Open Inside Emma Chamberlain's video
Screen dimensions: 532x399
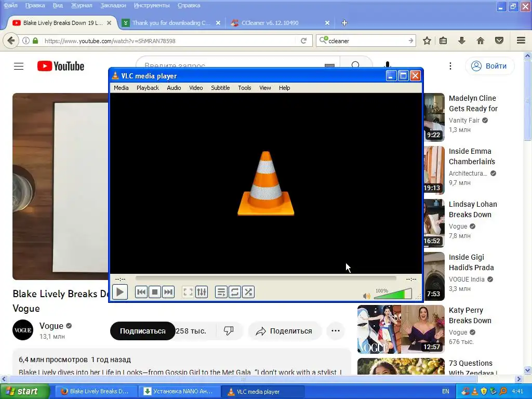(472, 156)
